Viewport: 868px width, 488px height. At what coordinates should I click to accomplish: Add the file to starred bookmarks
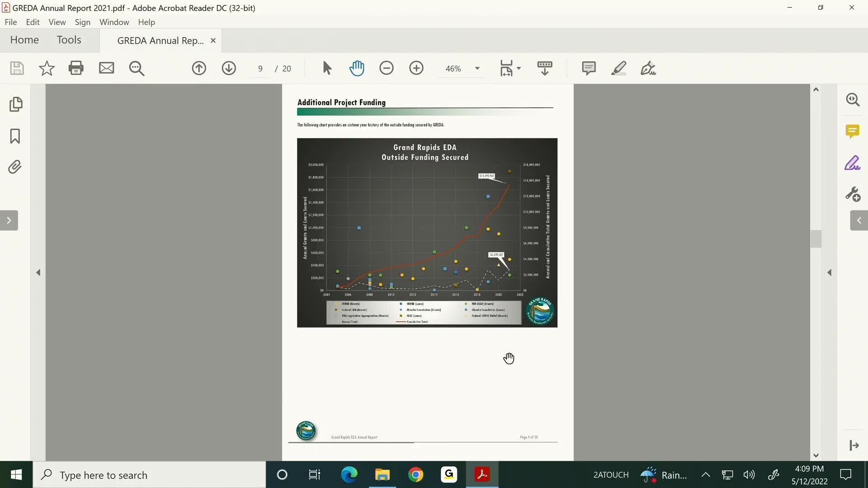(x=47, y=68)
